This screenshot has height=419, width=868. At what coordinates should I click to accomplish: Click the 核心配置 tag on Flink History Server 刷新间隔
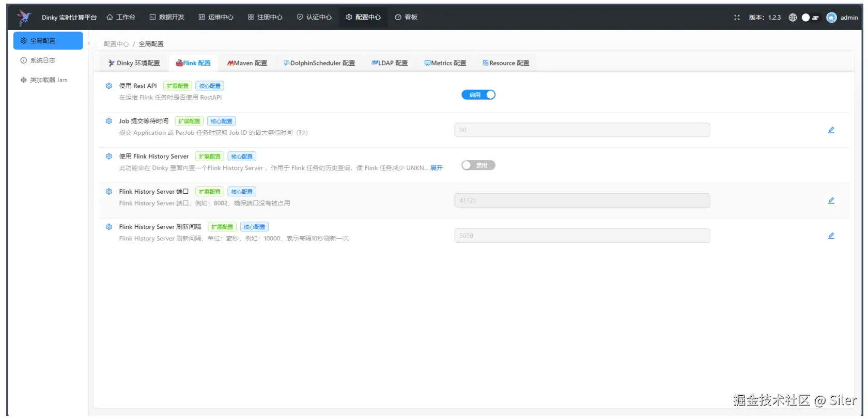(x=254, y=227)
